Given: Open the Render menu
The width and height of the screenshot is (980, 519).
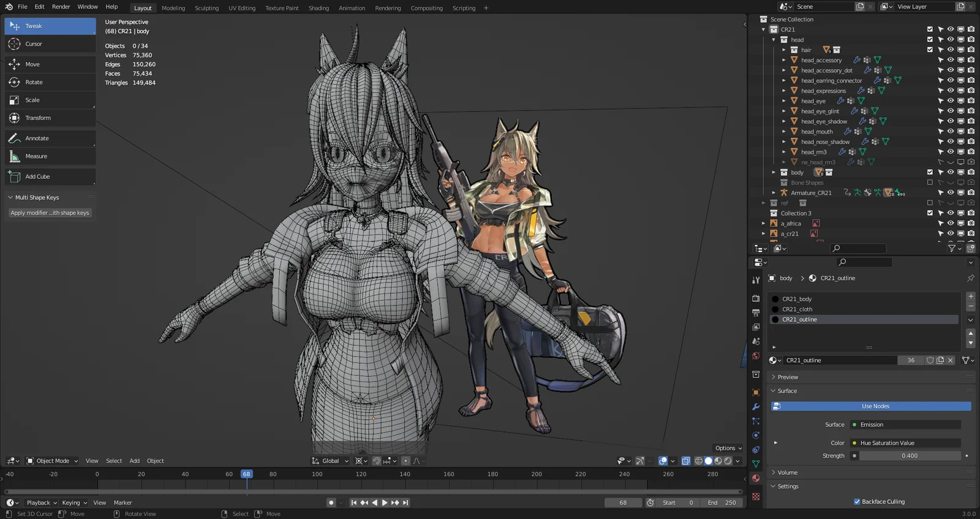Looking at the screenshot, I should click(x=61, y=7).
